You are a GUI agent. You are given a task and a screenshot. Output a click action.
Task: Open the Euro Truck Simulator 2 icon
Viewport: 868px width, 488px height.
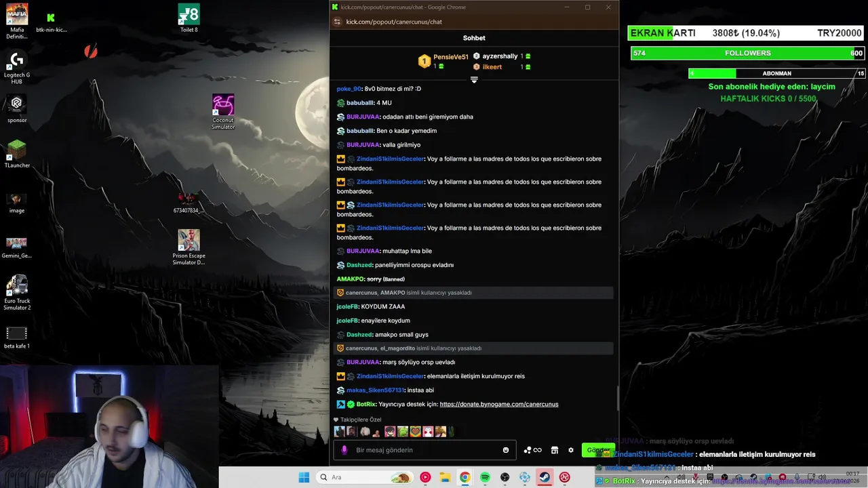click(x=17, y=292)
